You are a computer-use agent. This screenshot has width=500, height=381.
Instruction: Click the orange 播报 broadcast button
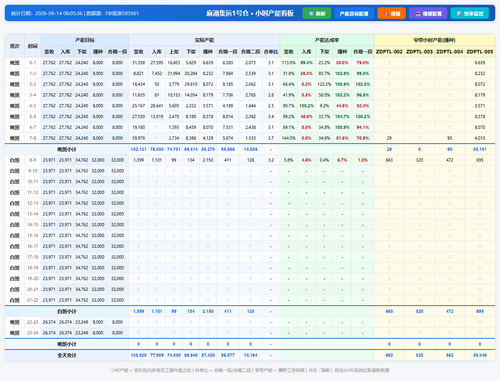tap(391, 13)
